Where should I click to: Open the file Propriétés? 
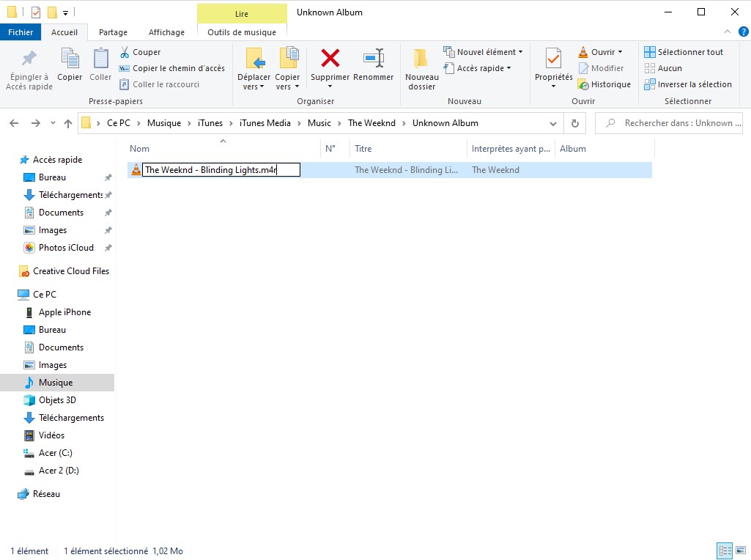554,68
